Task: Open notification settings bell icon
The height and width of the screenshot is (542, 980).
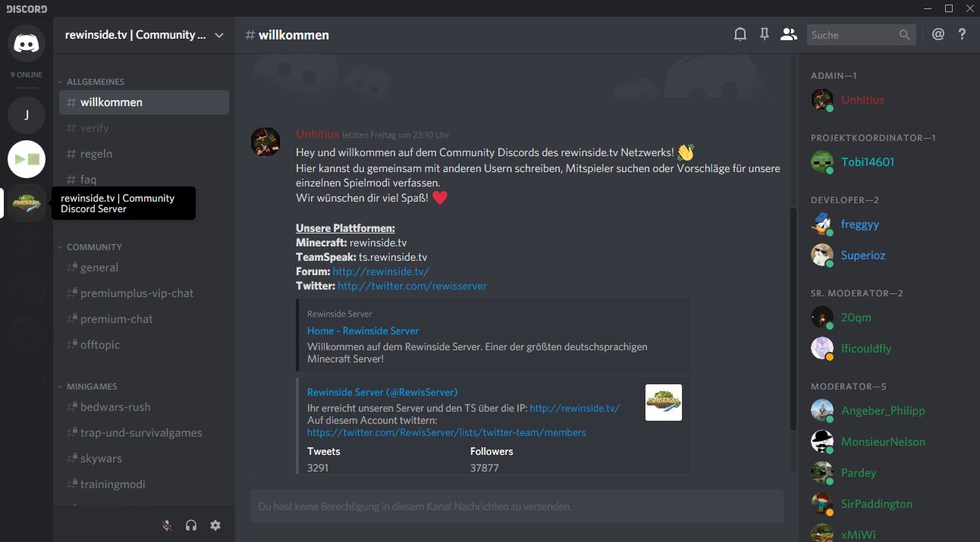Action: pyautogui.click(x=740, y=35)
